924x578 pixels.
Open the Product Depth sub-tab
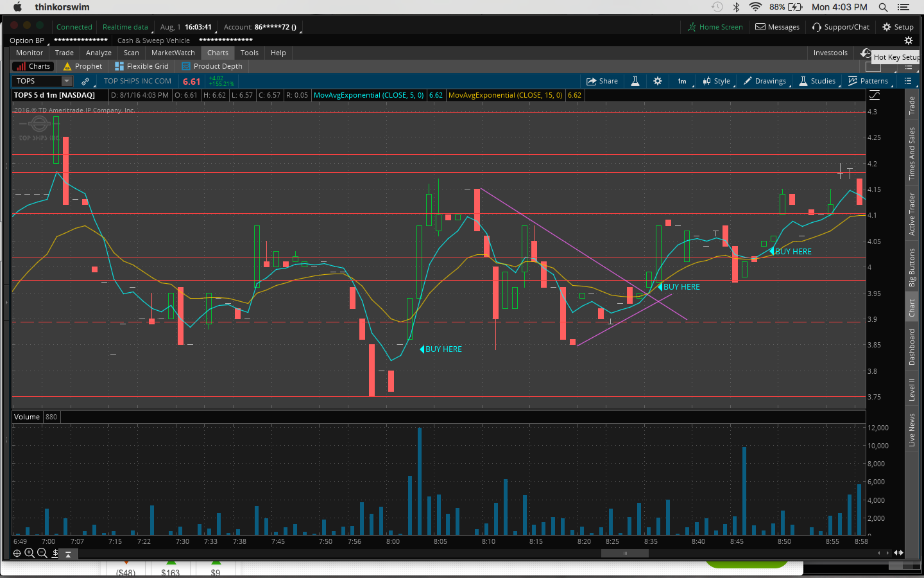click(212, 66)
